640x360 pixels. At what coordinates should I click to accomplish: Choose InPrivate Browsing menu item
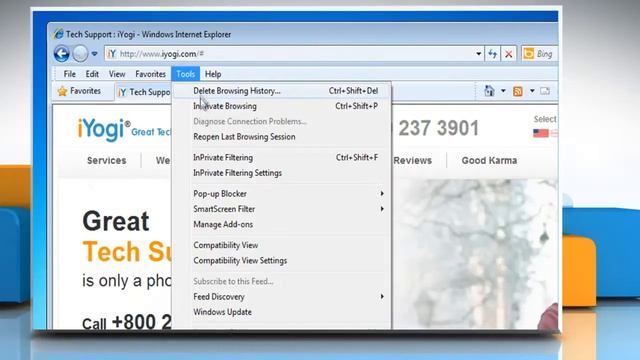pos(282,106)
